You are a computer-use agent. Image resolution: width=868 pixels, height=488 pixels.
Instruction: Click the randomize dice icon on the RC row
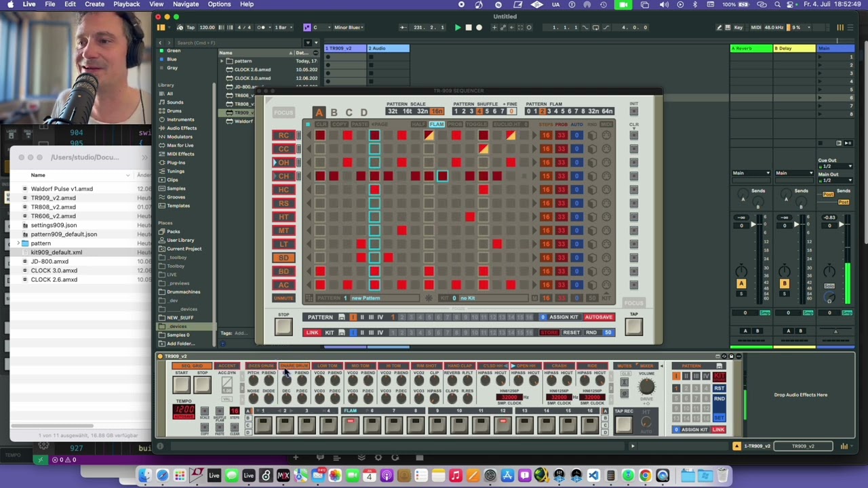[x=593, y=136]
